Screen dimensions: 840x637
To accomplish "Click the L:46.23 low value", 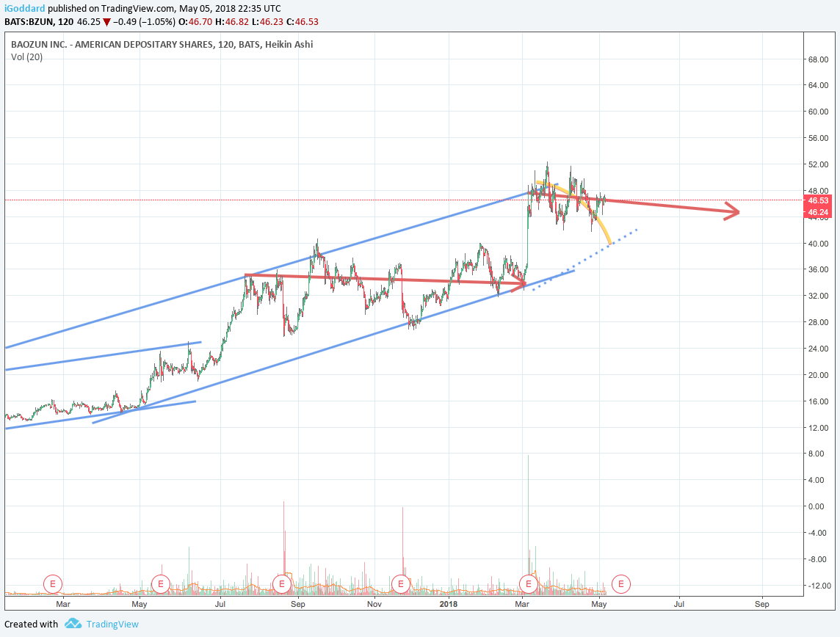I will (x=268, y=22).
